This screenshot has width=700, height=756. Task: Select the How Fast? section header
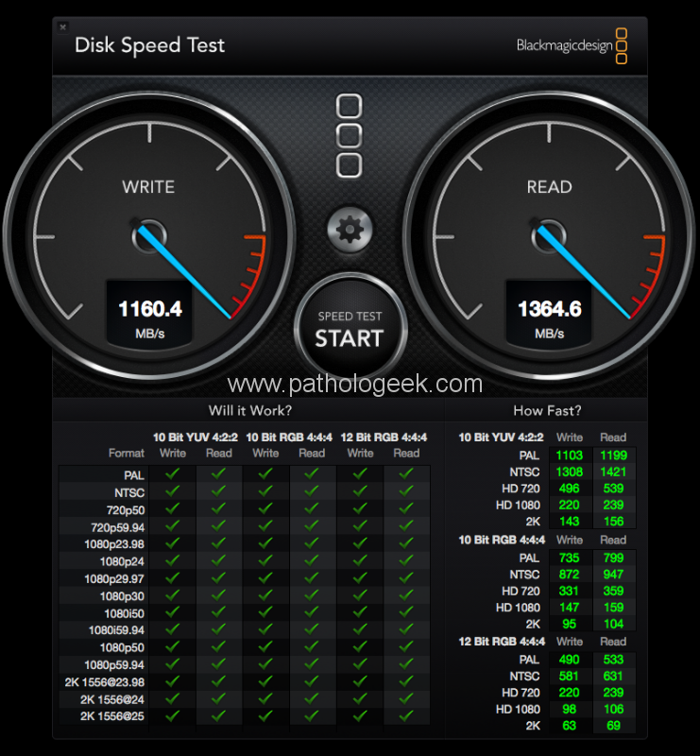547,410
